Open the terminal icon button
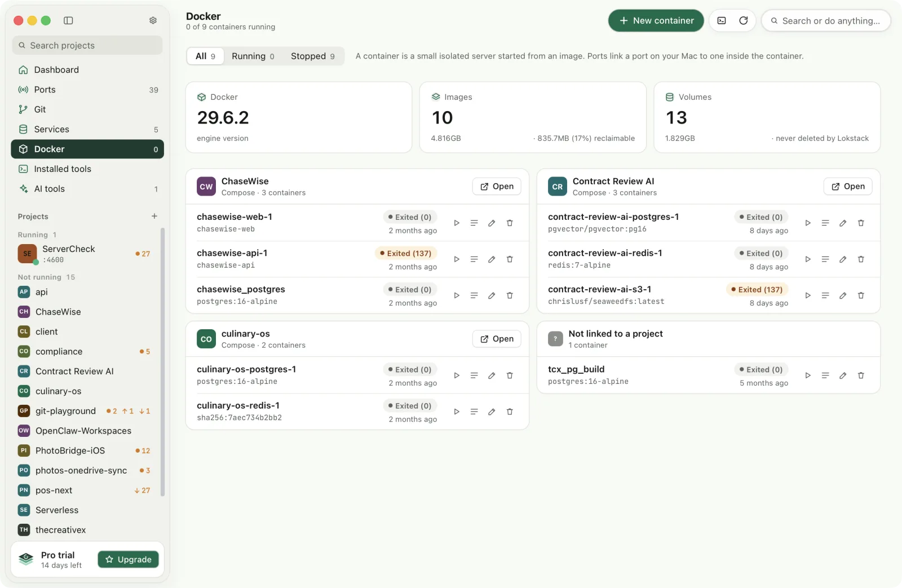Image resolution: width=902 pixels, height=588 pixels. pos(722,21)
